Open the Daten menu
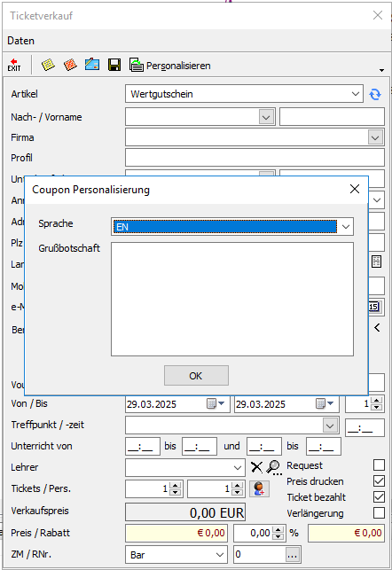Image resolution: width=392 pixels, height=570 pixels. [x=20, y=41]
